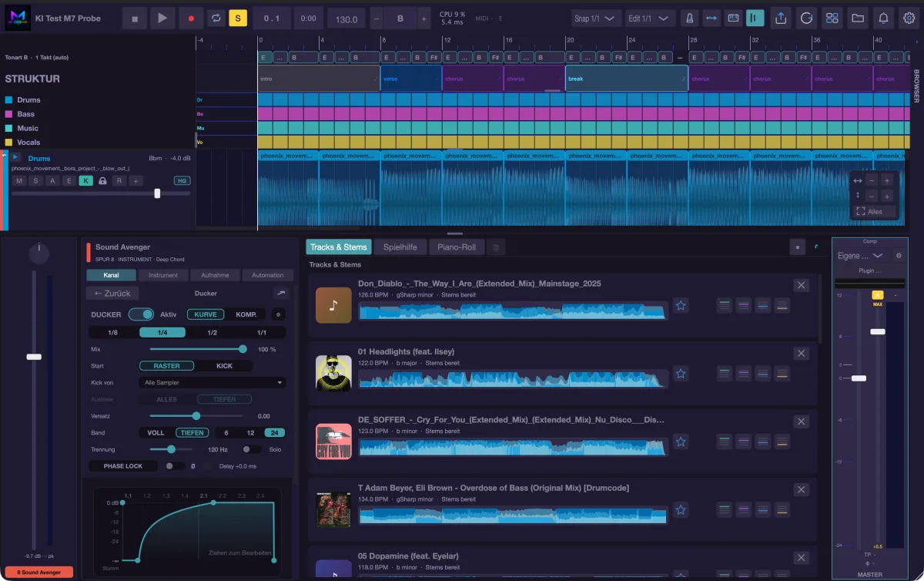Open the Eigene plugin dropdown in master
Image resolution: width=924 pixels, height=581 pixels.
coord(862,256)
